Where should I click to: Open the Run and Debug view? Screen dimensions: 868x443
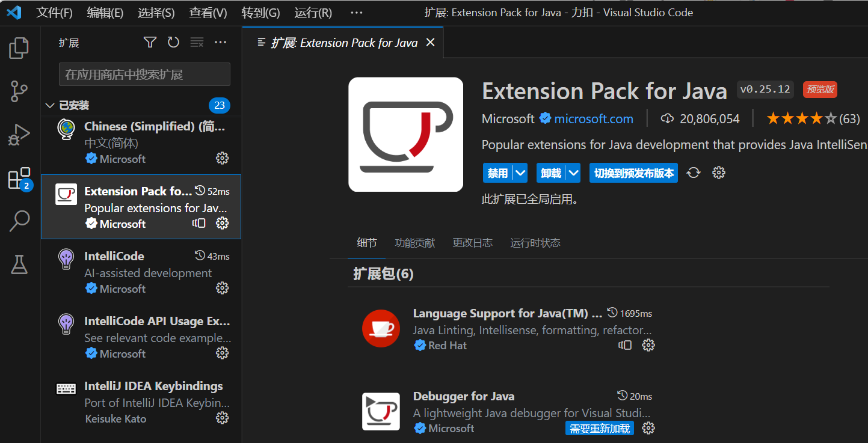coord(19,135)
